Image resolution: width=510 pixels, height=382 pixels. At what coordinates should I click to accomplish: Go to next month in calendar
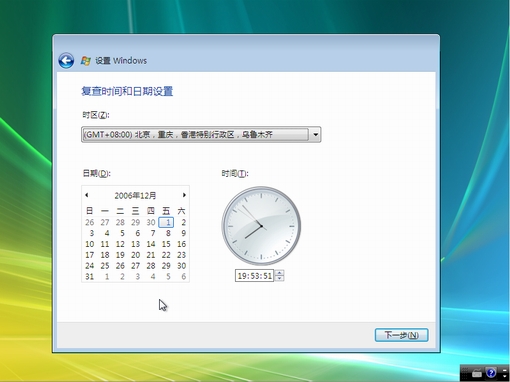184,195
